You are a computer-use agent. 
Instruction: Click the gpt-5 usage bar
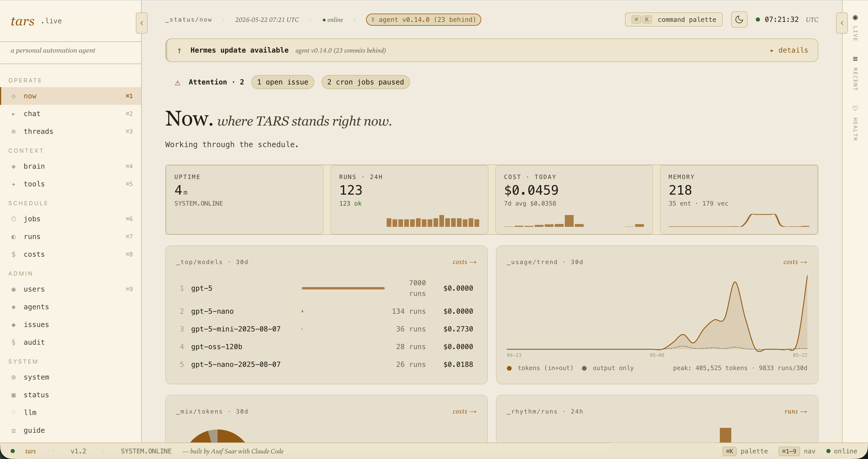[x=343, y=288]
